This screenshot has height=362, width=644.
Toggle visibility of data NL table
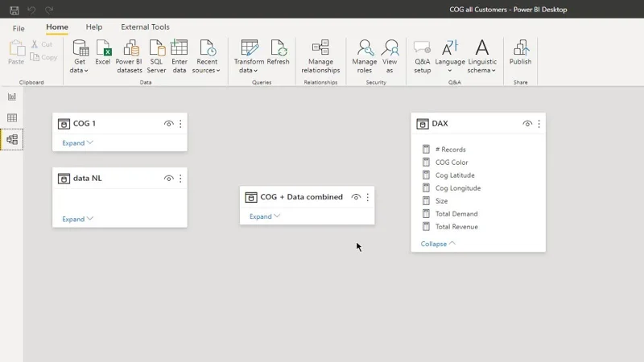(168, 178)
